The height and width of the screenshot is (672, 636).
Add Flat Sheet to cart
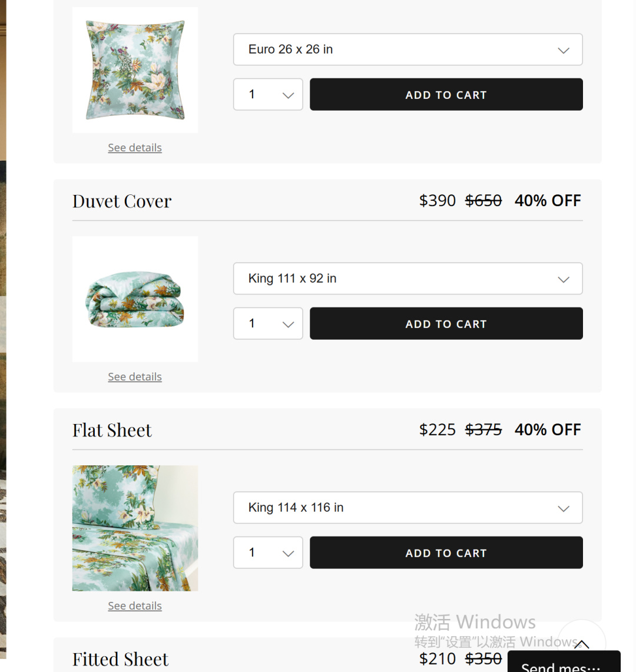pyautogui.click(x=446, y=552)
